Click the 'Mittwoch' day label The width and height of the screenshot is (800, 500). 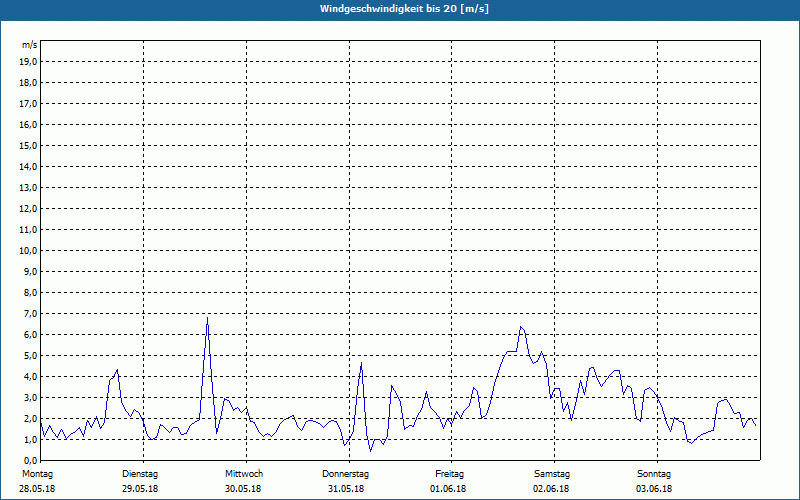[x=244, y=474]
